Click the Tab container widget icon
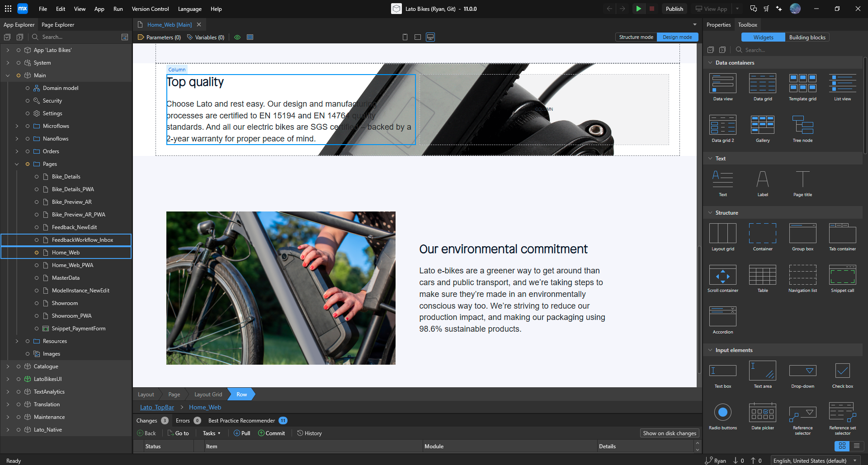The width and height of the screenshot is (868, 465). coord(842,234)
